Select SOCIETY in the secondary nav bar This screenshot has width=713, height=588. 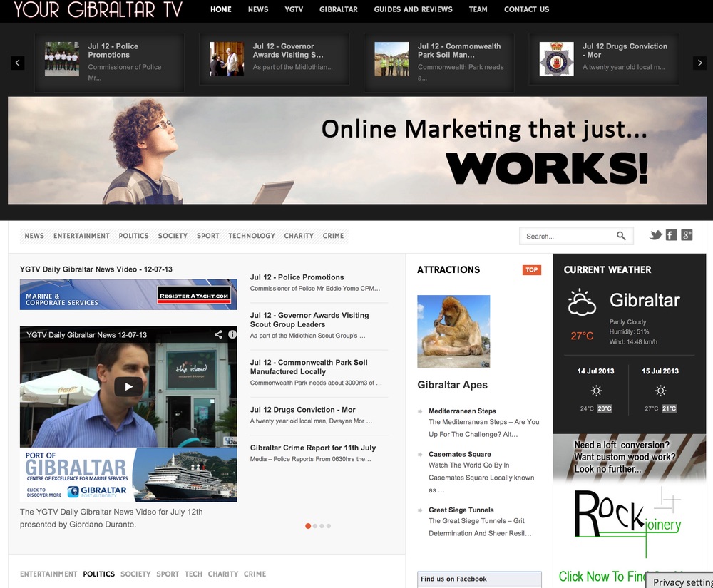[173, 236]
